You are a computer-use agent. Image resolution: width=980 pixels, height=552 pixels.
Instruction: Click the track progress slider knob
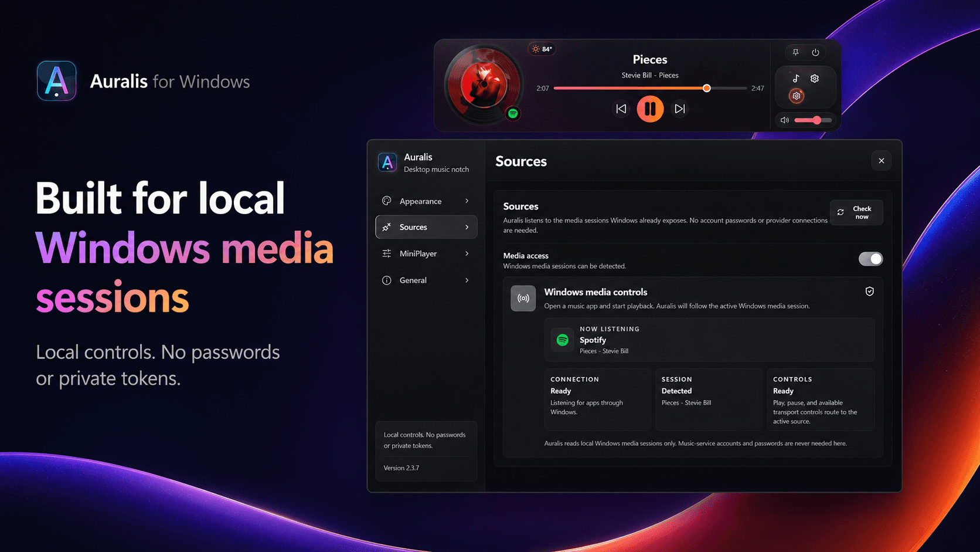(x=706, y=88)
